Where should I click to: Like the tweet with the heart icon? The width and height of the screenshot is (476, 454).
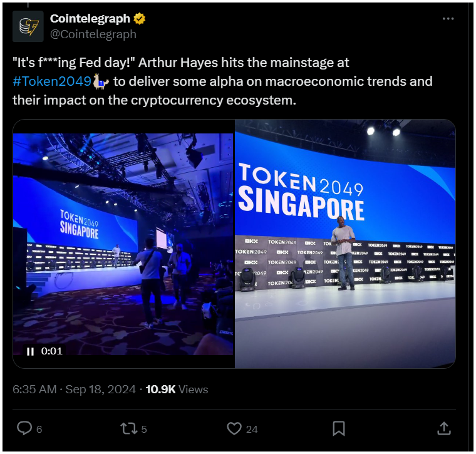234,429
